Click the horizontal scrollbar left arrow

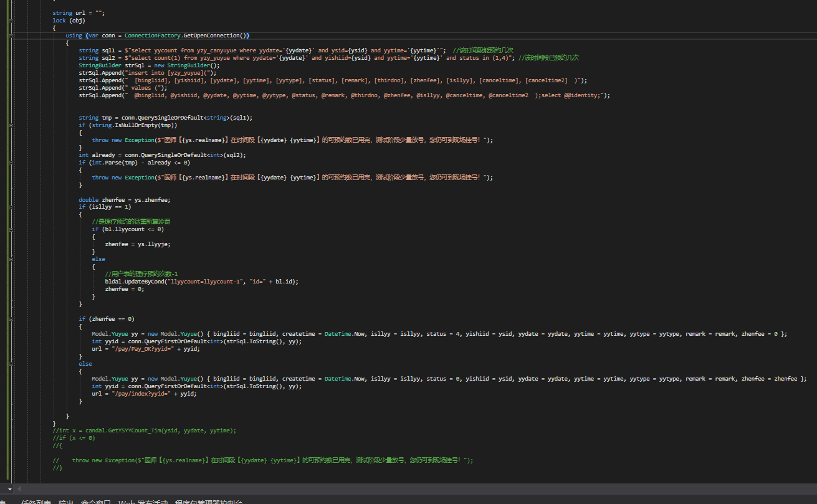(19, 489)
